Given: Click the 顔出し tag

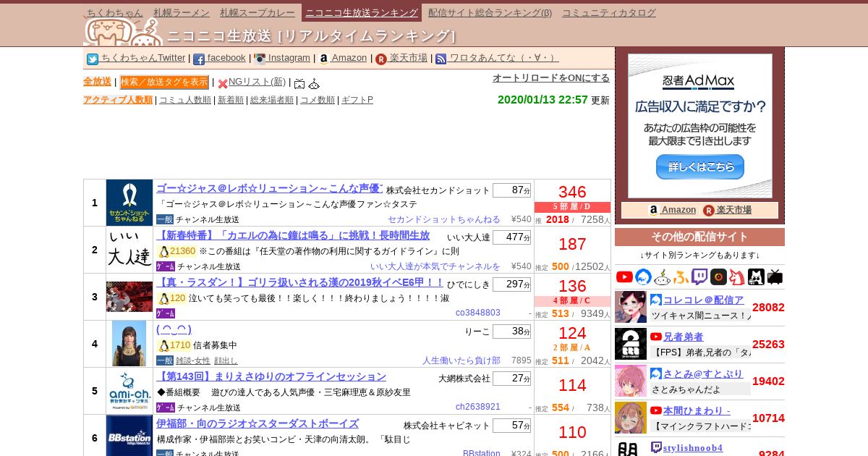Looking at the screenshot, I should 226,360.
